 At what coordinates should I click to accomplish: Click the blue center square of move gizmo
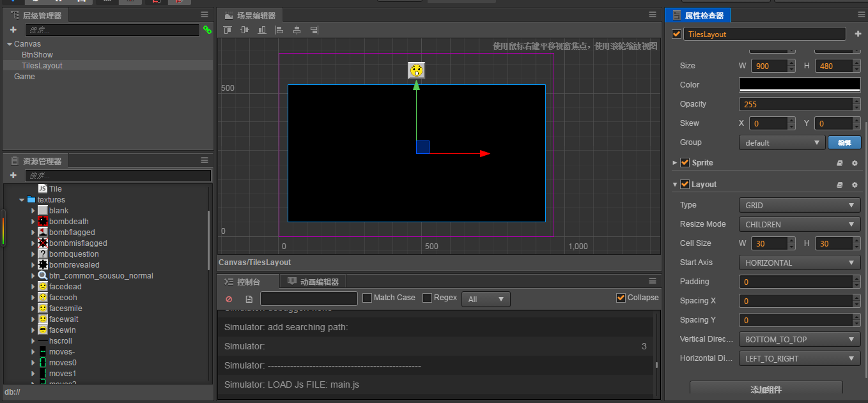tap(422, 147)
